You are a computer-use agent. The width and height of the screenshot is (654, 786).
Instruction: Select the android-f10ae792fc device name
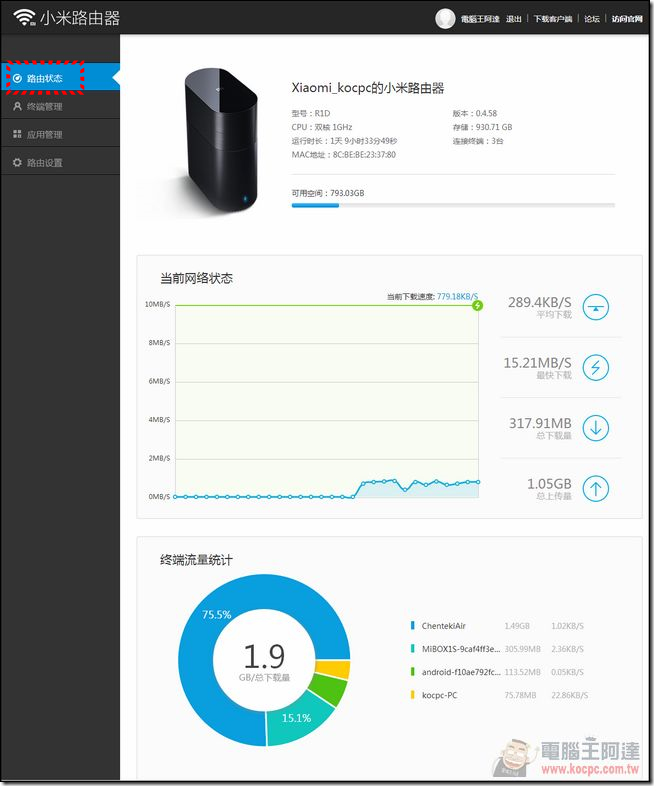click(x=461, y=672)
